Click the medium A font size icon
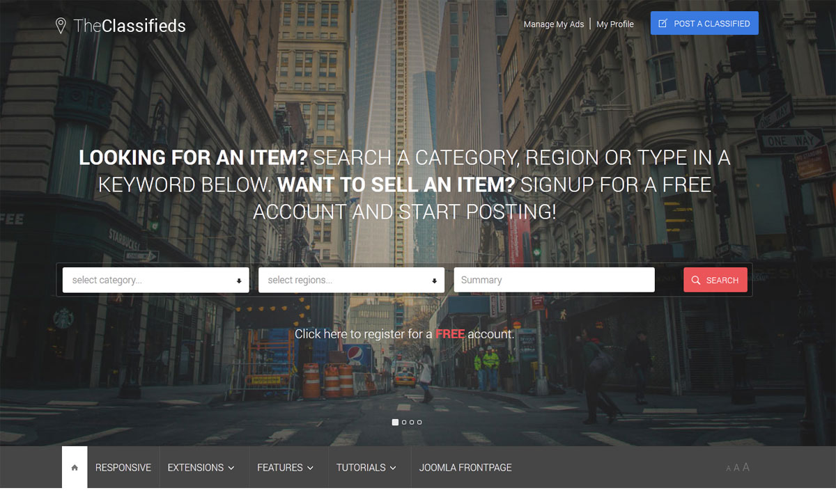 (x=736, y=468)
